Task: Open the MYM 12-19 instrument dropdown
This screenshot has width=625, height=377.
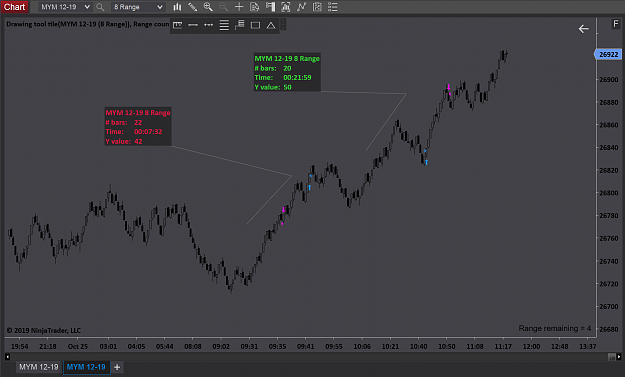Action: pyautogui.click(x=65, y=7)
